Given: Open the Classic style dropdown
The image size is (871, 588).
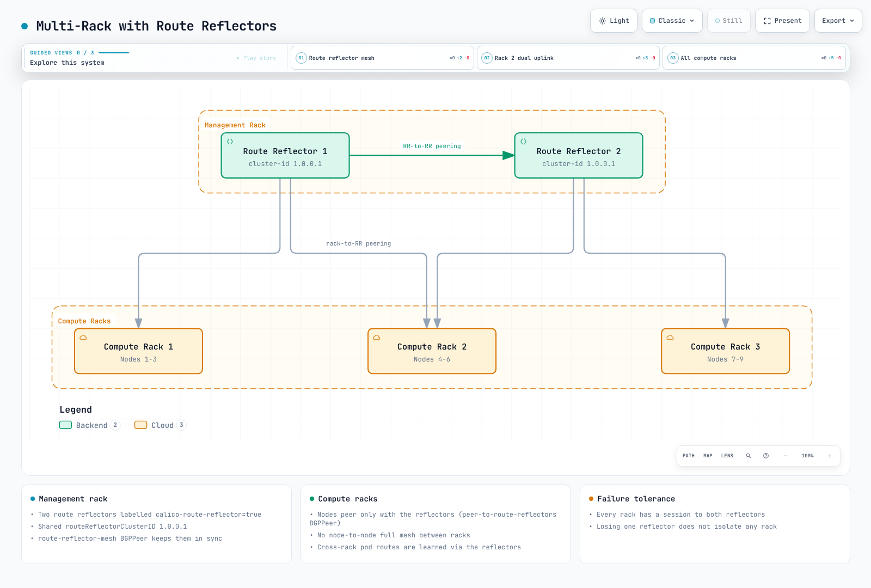Looking at the screenshot, I should click(x=672, y=21).
